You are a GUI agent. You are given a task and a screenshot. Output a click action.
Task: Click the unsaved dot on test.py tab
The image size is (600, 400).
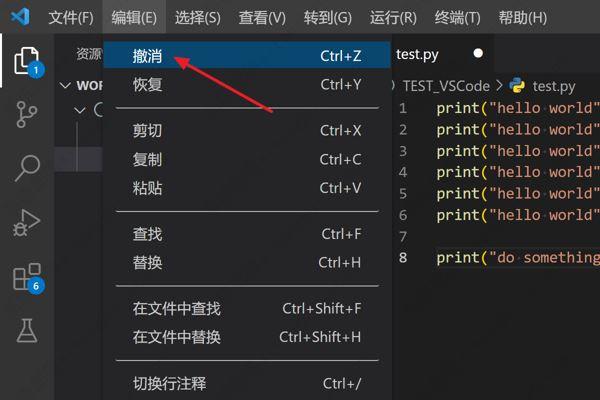tap(478, 54)
